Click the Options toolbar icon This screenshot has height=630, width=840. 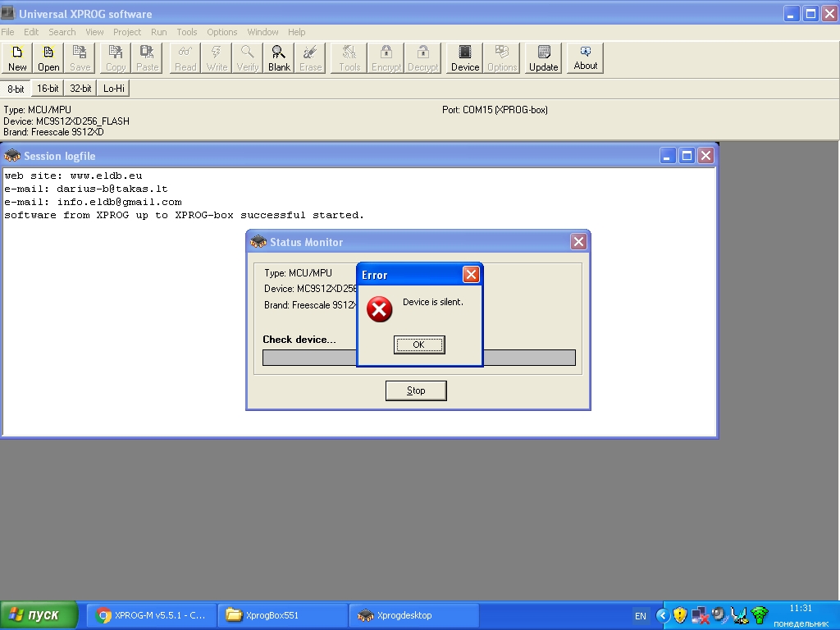(502, 58)
